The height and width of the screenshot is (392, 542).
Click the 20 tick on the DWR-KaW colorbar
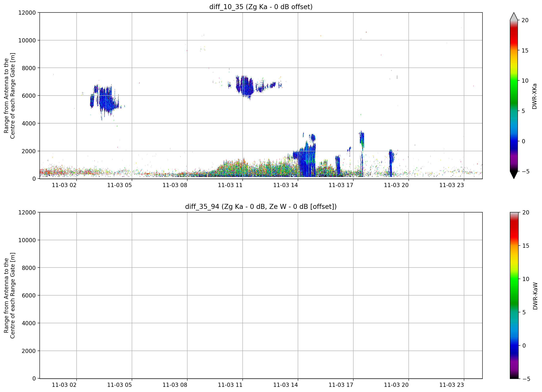coord(526,212)
